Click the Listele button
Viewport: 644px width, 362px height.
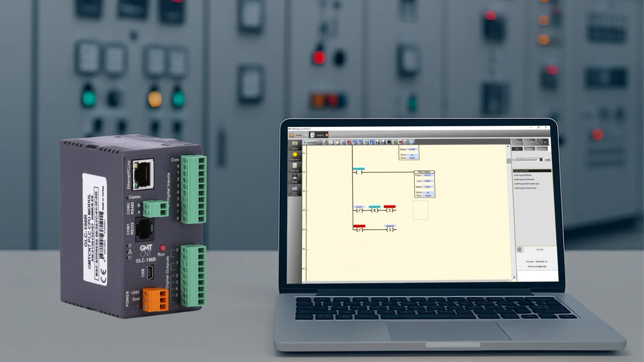coord(547,160)
